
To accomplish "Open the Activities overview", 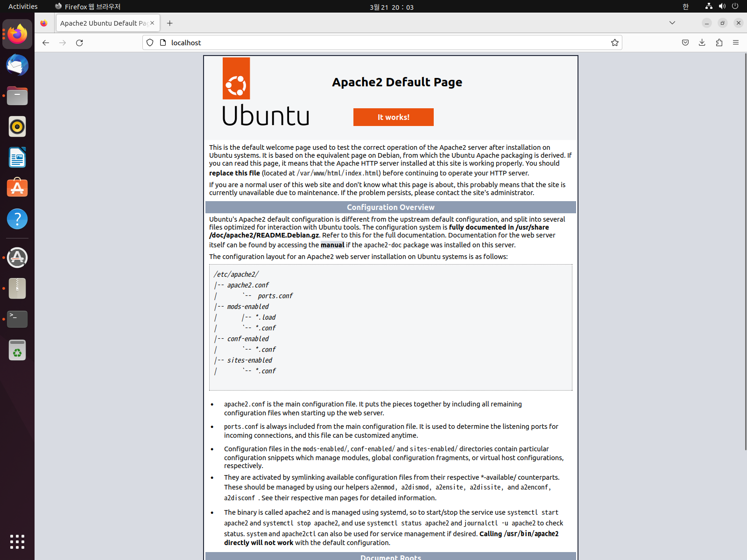I will (x=23, y=7).
